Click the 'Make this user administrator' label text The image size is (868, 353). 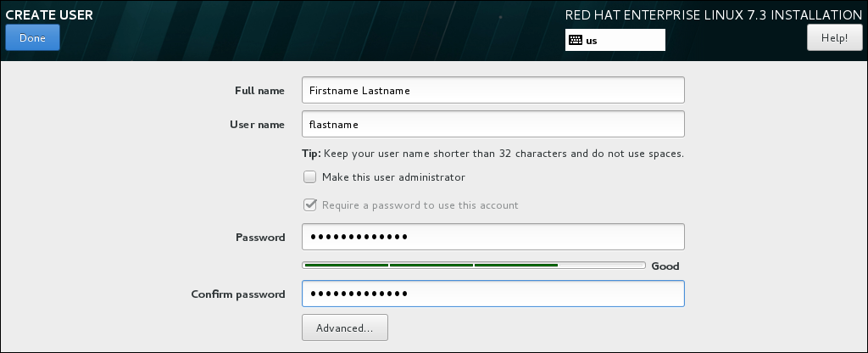[x=393, y=177]
